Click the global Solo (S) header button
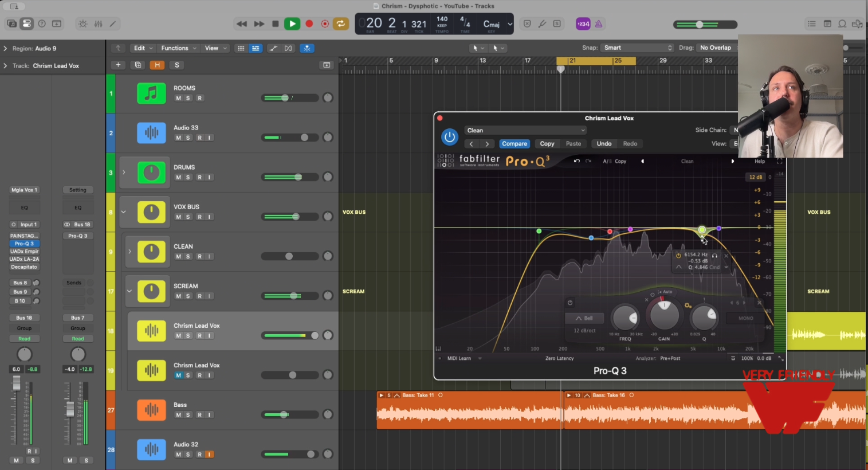 coord(176,65)
